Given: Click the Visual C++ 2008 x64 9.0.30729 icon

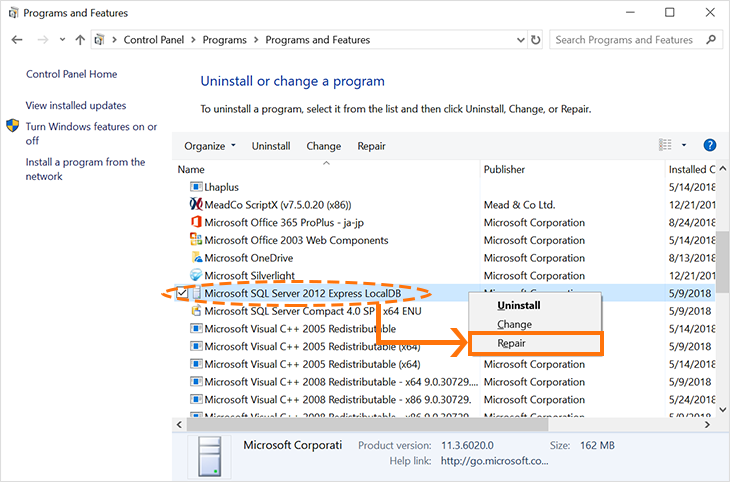Looking at the screenshot, I should pos(196,382).
